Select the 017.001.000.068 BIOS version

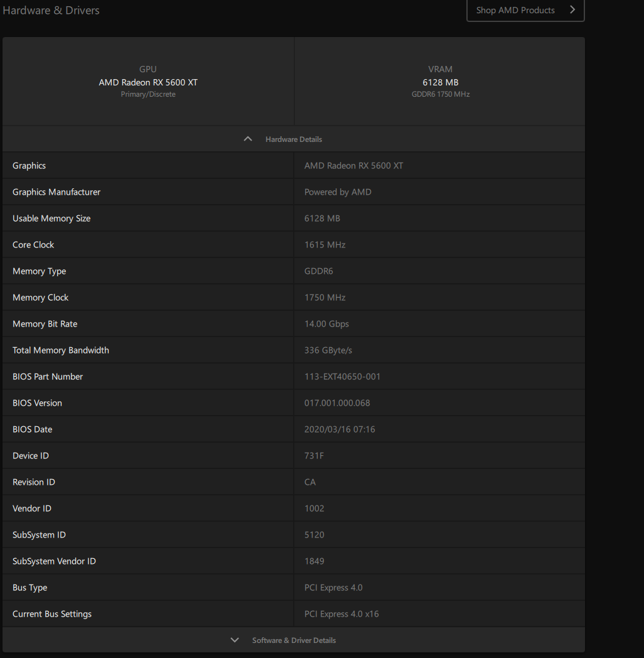(x=337, y=403)
